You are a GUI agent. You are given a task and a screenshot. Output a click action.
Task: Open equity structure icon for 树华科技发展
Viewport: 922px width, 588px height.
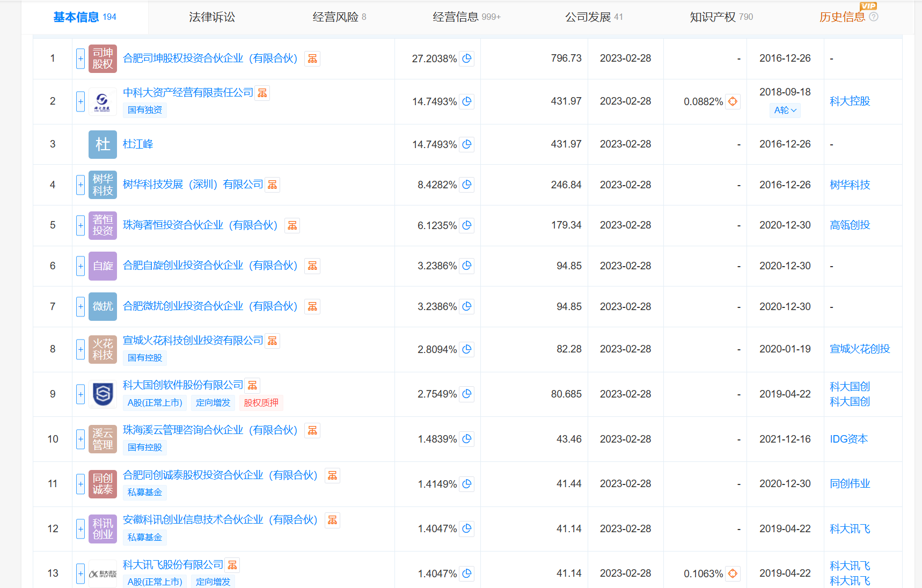point(273,185)
